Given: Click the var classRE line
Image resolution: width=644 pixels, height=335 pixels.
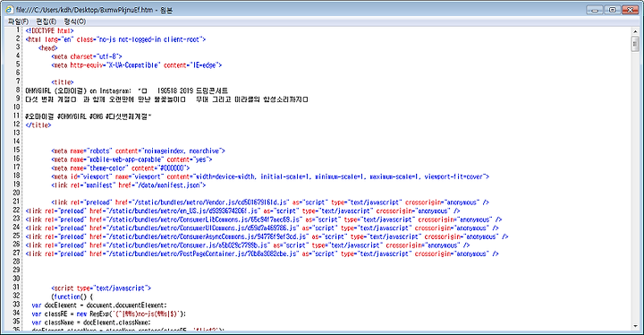Looking at the screenshot, I should click(109, 314).
